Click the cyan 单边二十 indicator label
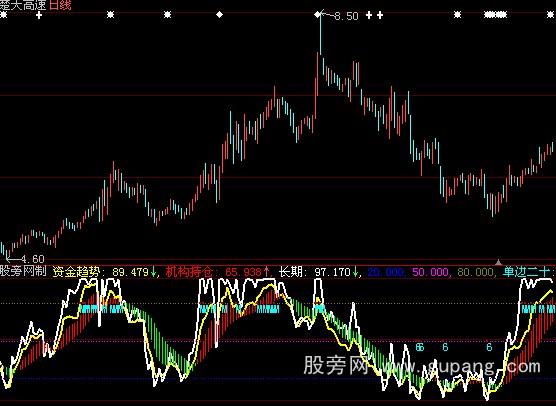This screenshot has width=556, height=406. click(526, 272)
